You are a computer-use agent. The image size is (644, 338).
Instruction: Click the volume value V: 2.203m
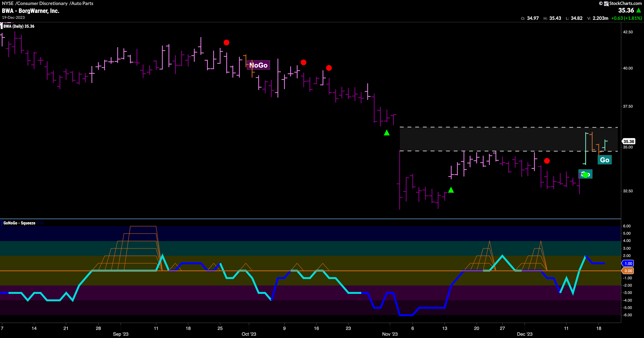(598, 18)
